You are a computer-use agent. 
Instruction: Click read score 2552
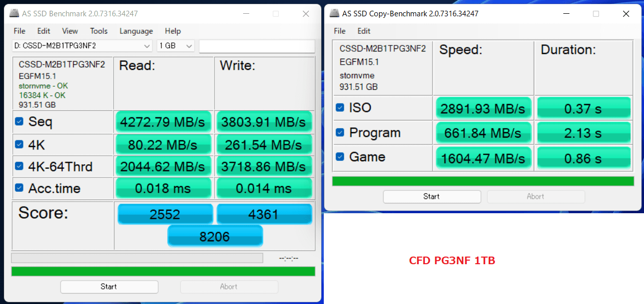(x=165, y=214)
